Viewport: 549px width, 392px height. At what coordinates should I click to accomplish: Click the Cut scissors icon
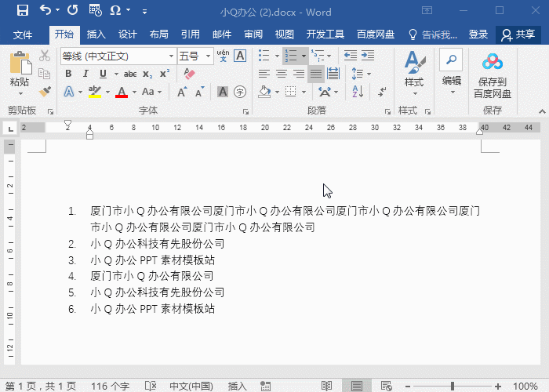point(45,56)
